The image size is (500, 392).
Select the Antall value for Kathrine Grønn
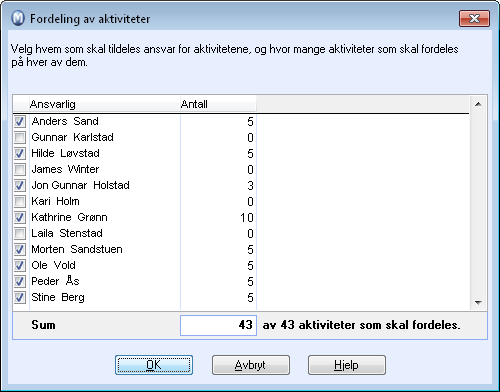[x=218, y=217]
